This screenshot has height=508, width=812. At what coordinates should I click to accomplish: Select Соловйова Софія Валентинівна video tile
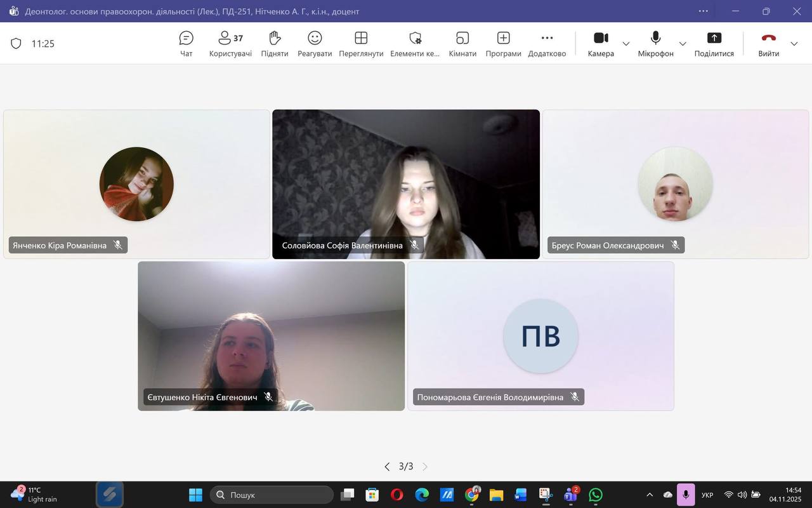406,184
